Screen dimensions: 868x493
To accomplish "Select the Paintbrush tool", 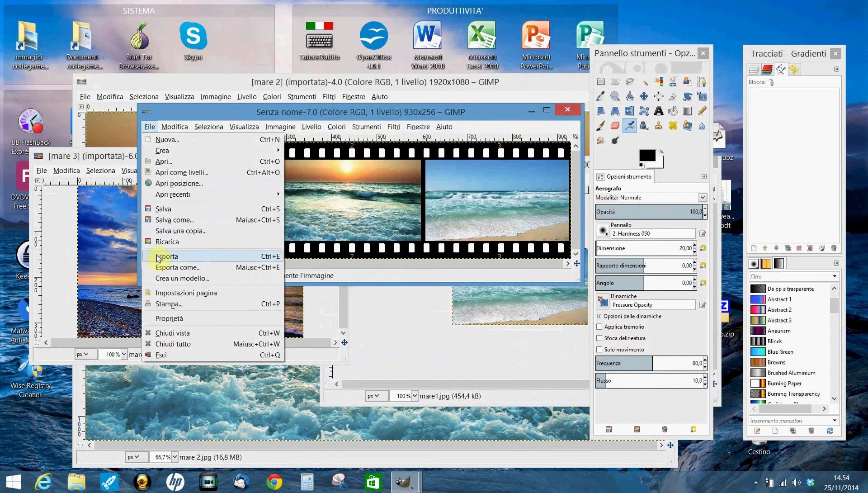I will 601,126.
